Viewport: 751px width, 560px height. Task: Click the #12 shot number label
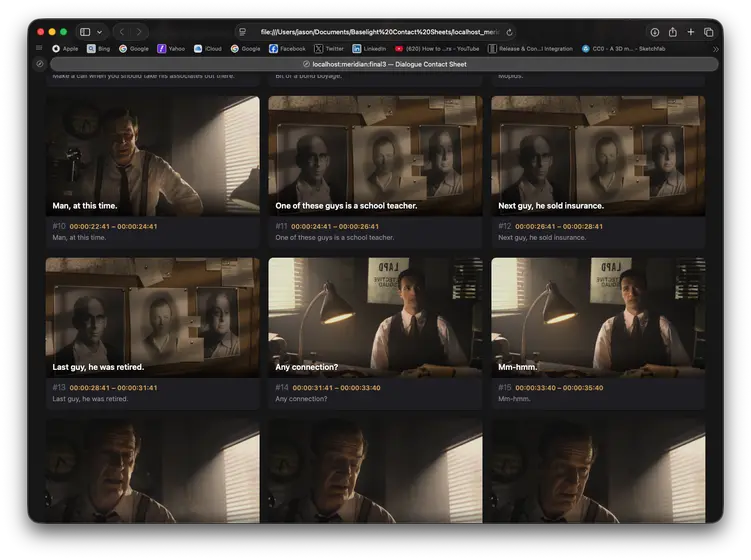[x=505, y=226]
